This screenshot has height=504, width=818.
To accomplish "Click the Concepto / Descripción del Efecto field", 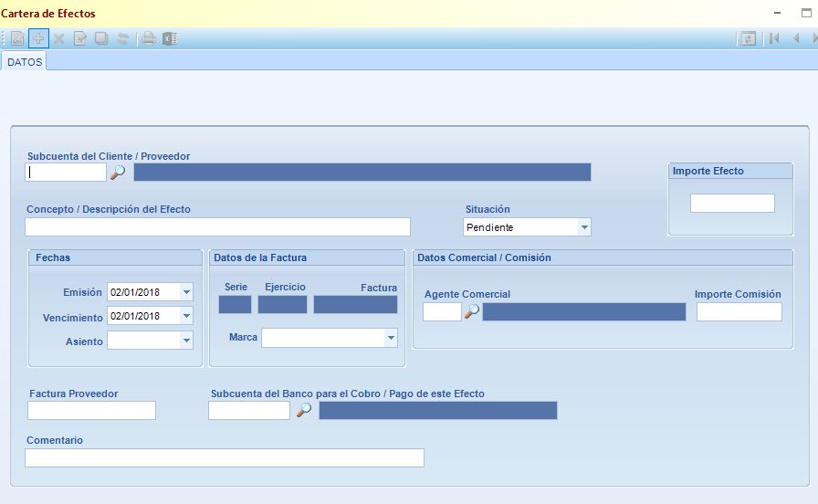I will (x=217, y=227).
